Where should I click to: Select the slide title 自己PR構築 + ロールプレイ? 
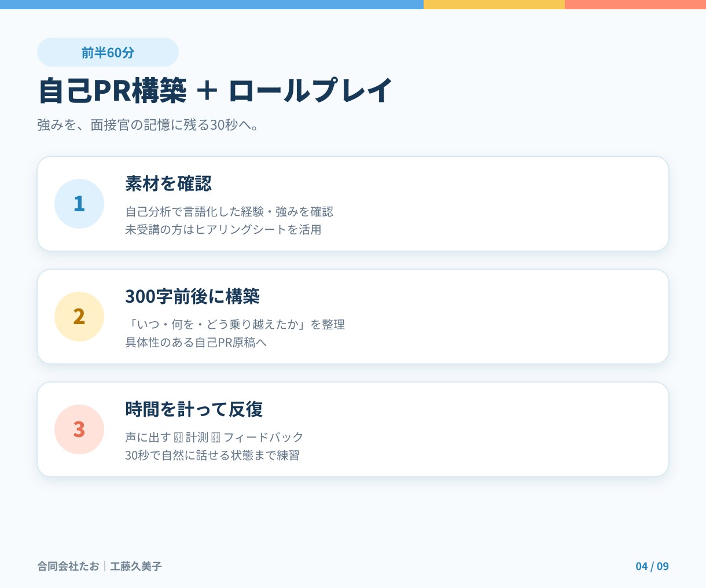pyautogui.click(x=215, y=91)
